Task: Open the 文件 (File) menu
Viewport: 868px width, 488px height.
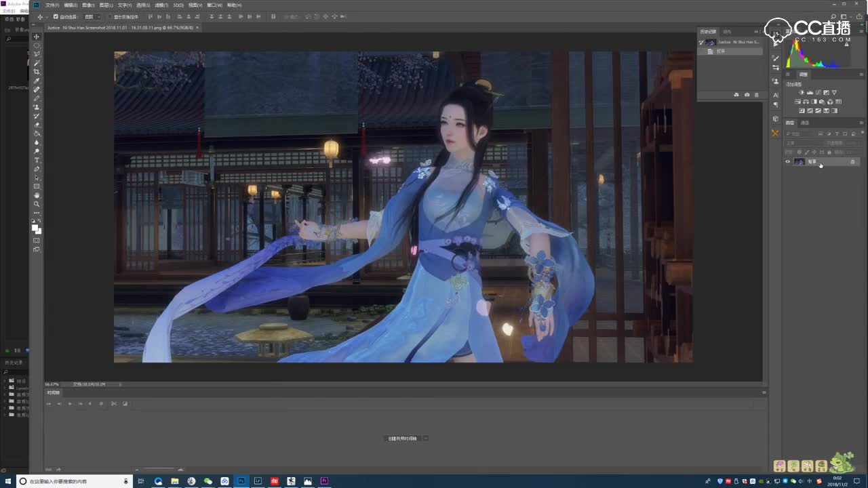Action: [52, 5]
